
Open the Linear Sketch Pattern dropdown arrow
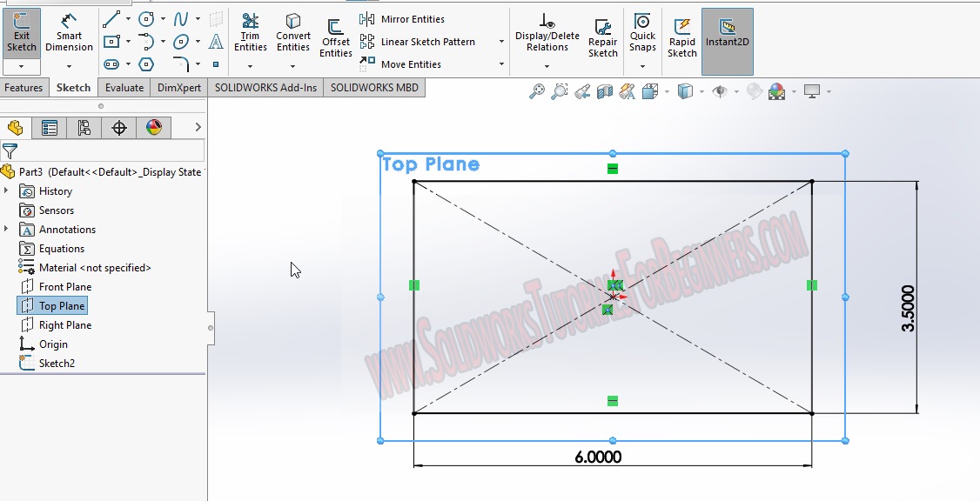[x=501, y=41]
